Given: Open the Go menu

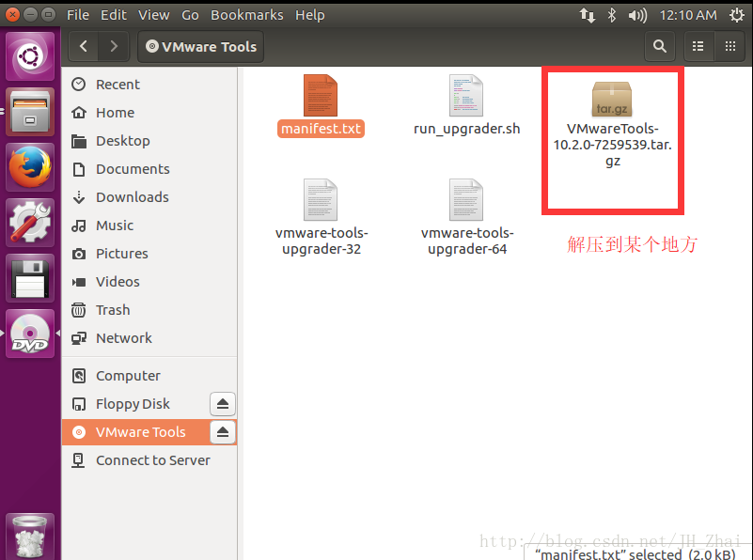Looking at the screenshot, I should 190,15.
